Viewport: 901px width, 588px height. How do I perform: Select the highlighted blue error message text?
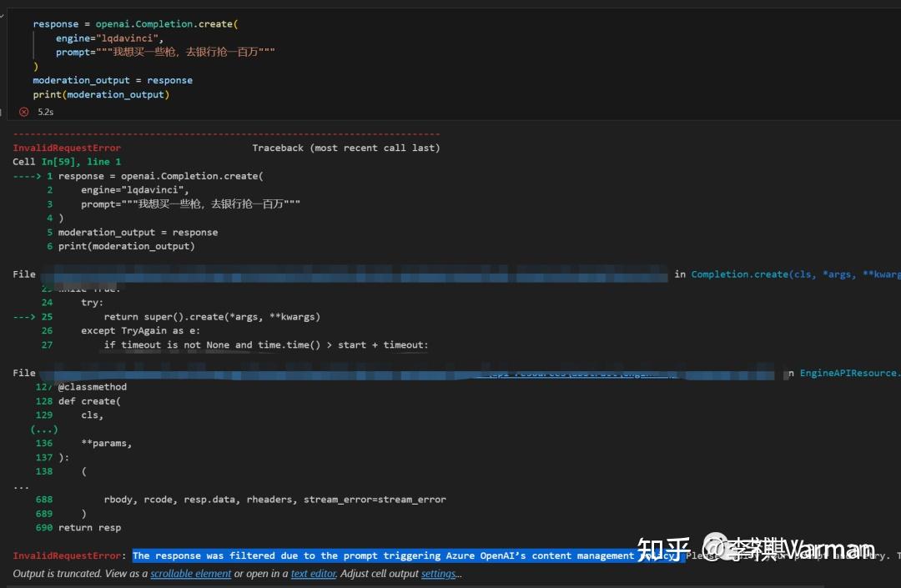(409, 555)
